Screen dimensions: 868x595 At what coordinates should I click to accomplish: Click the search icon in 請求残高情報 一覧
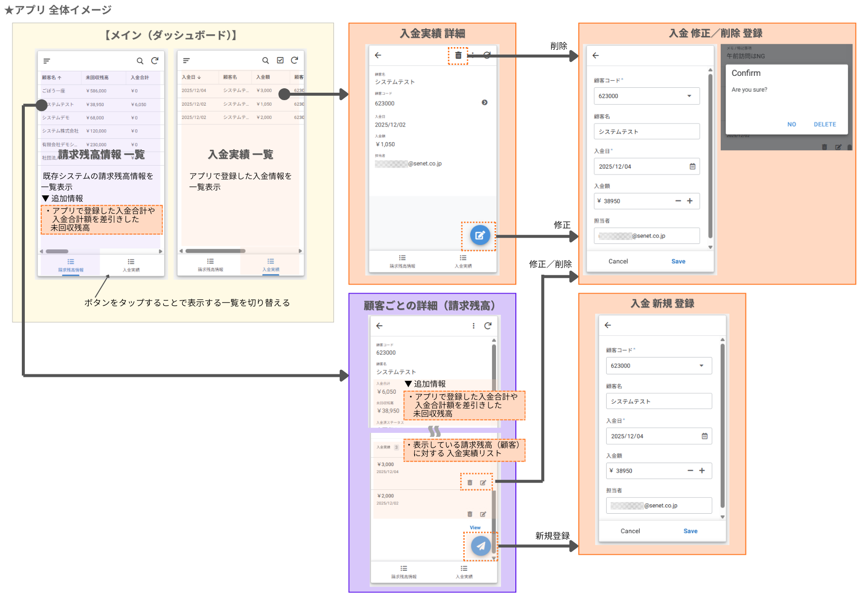[140, 60]
